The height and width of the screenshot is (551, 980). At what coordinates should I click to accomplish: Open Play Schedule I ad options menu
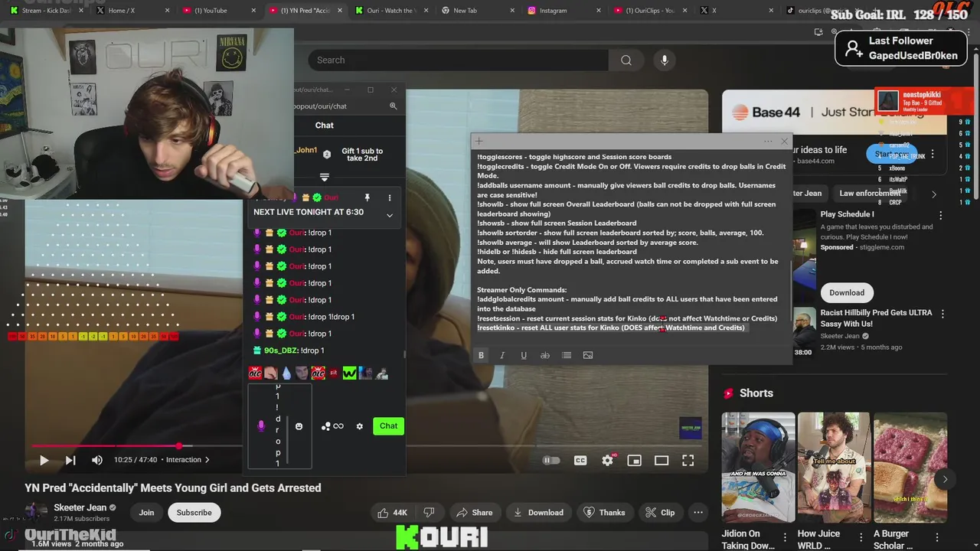[941, 215]
